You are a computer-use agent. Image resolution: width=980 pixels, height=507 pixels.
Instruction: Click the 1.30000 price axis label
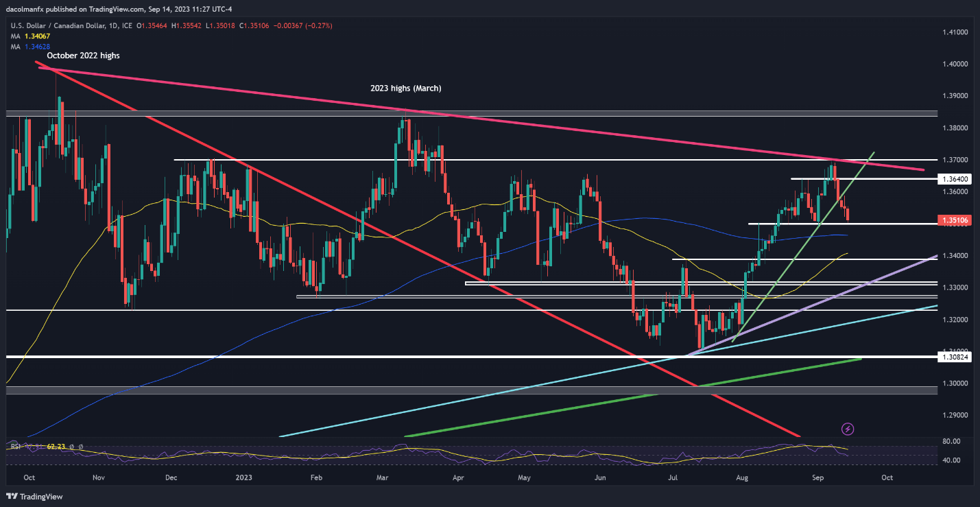(953, 384)
